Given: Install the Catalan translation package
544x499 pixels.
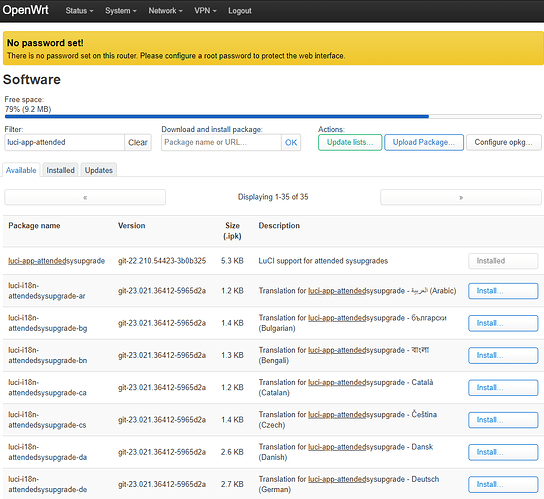Looking at the screenshot, I should click(x=503, y=388).
